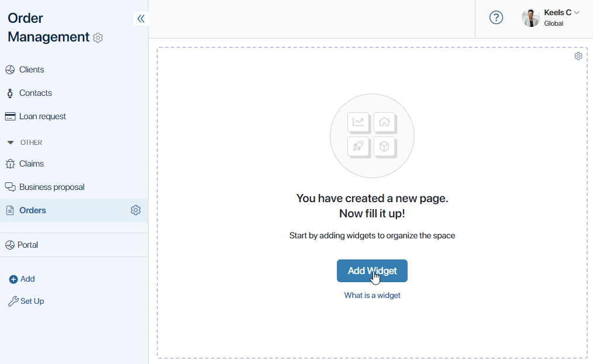Open Order Management workspace settings gear
The height and width of the screenshot is (364, 593).
(x=98, y=38)
